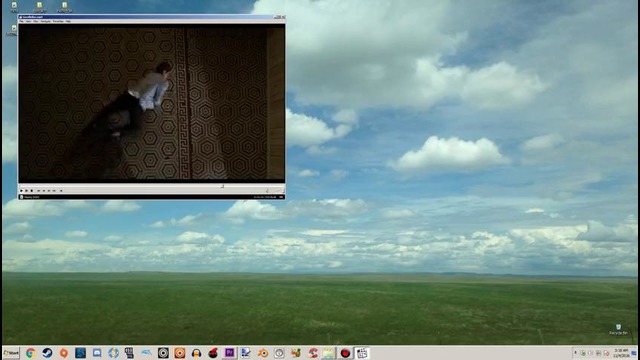Click the red record circle taskbar icon
Viewport: 640px width, 360px height.
(x=345, y=353)
